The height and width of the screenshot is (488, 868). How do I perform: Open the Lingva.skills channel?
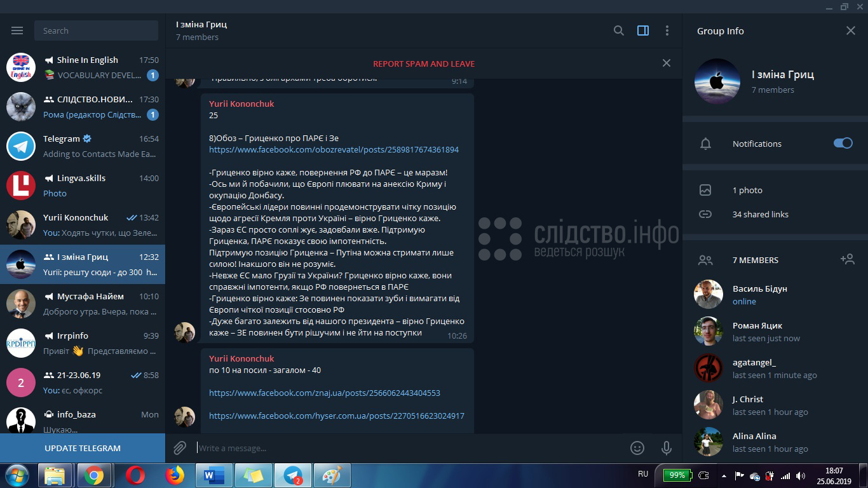(x=83, y=186)
